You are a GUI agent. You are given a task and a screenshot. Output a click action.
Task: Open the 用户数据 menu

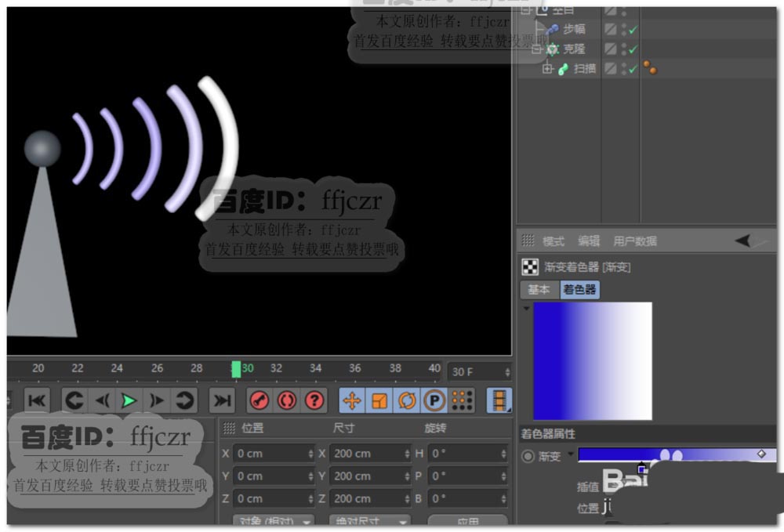click(x=635, y=241)
